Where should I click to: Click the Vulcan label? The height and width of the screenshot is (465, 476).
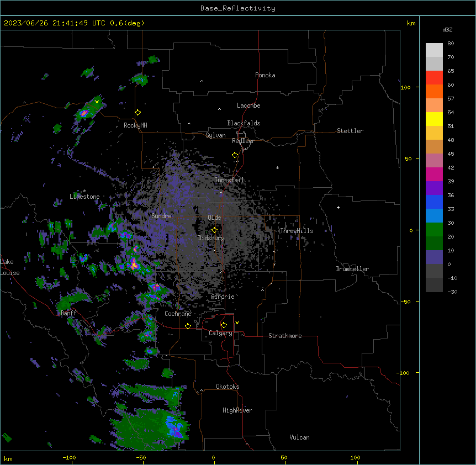[299, 437]
